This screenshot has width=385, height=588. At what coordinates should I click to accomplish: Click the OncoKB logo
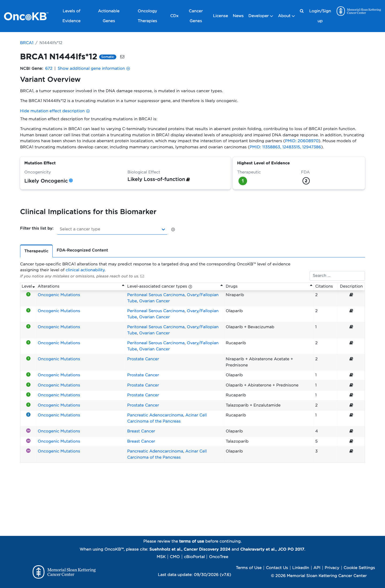click(26, 16)
